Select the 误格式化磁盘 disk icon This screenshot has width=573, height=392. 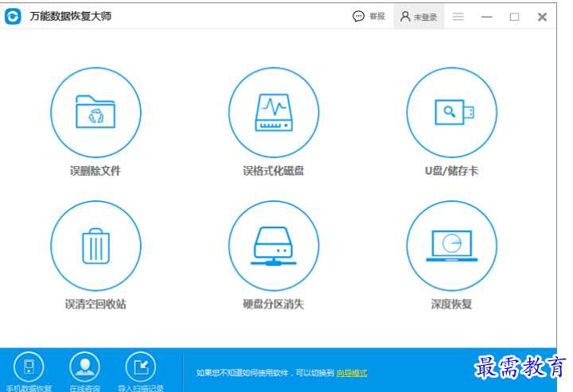tap(274, 112)
